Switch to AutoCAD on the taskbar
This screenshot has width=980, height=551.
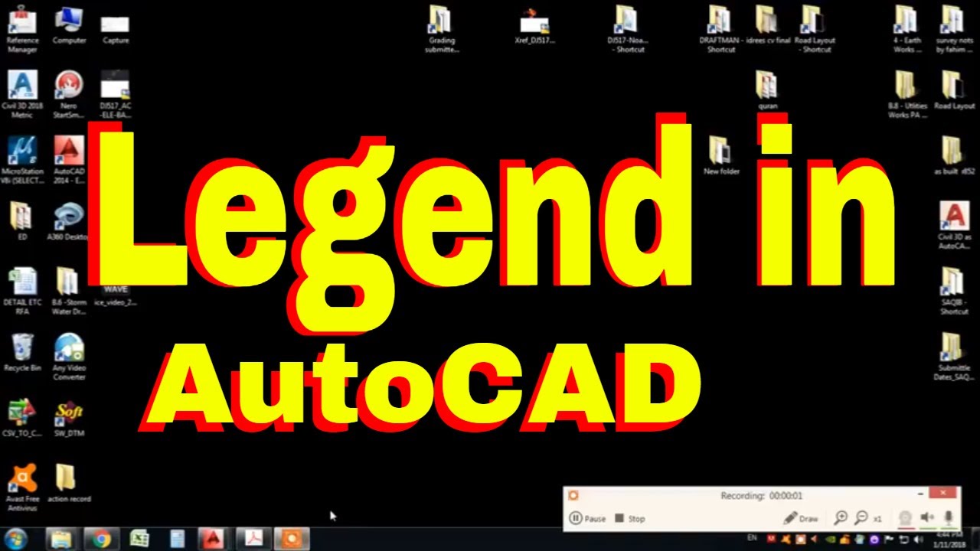click(215, 540)
